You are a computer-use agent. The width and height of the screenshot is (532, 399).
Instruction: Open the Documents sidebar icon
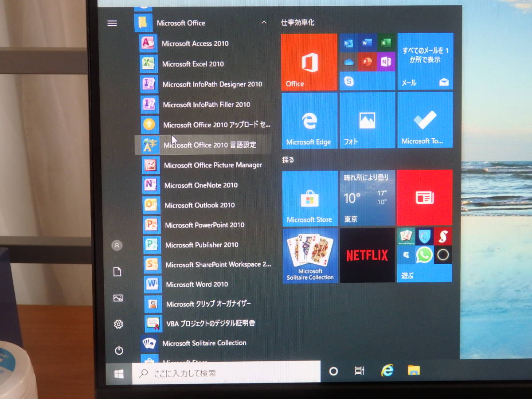(117, 272)
